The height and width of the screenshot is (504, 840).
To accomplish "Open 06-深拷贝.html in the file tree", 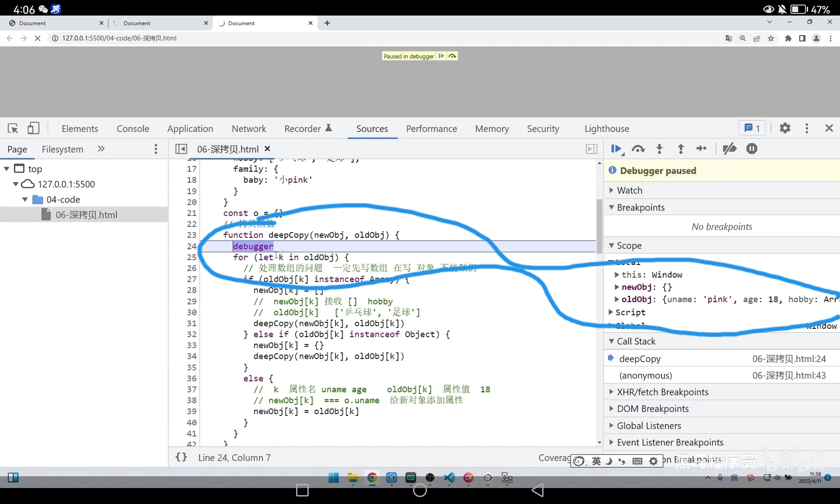I will (86, 215).
